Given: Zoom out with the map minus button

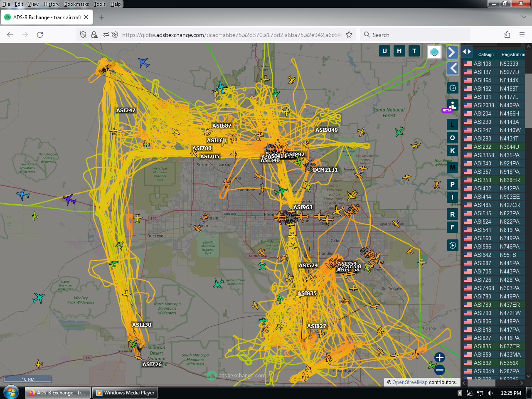Looking at the screenshot, I should [439, 369].
